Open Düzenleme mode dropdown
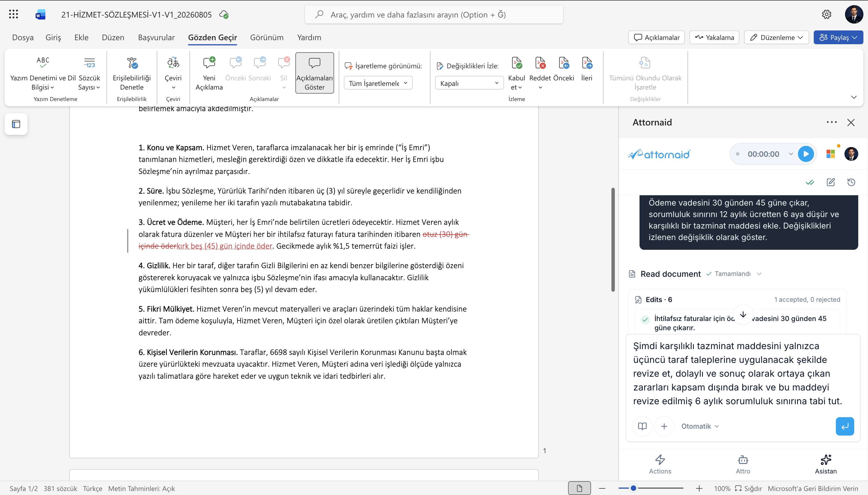This screenshot has width=868, height=495. pyautogui.click(x=776, y=37)
